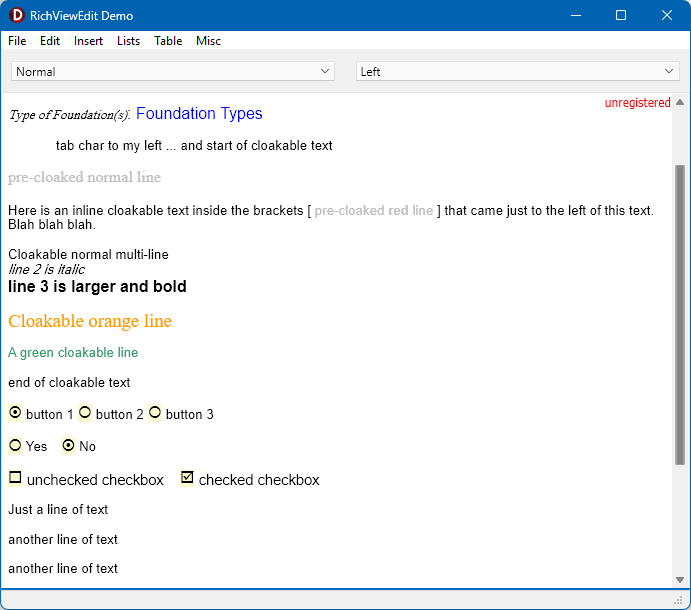Choose the 'Yes' radio option

15,446
